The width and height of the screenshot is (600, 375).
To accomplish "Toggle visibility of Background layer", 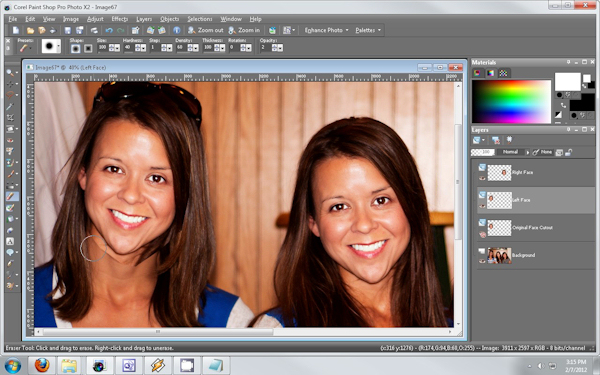I will 482,261.
